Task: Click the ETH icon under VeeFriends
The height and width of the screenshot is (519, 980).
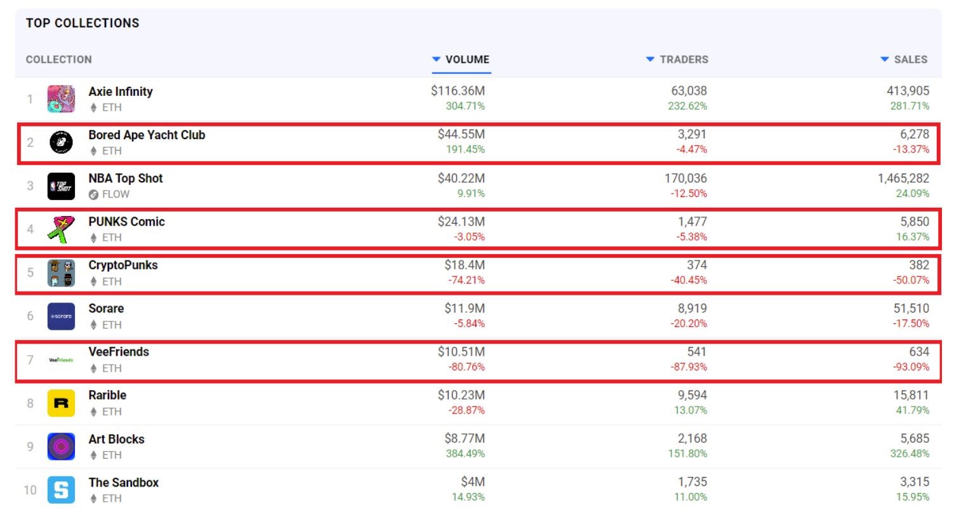Action: [93, 368]
